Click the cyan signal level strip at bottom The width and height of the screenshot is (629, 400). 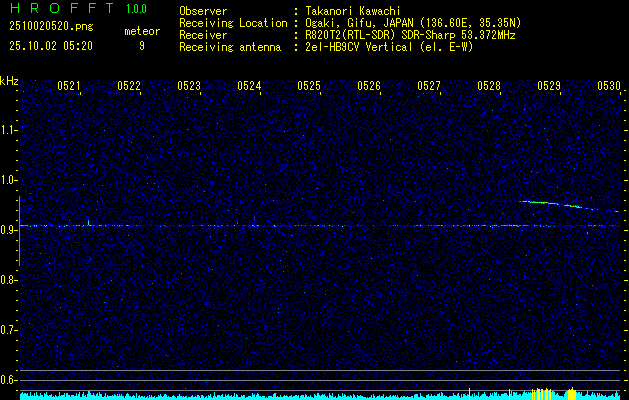tap(320, 396)
